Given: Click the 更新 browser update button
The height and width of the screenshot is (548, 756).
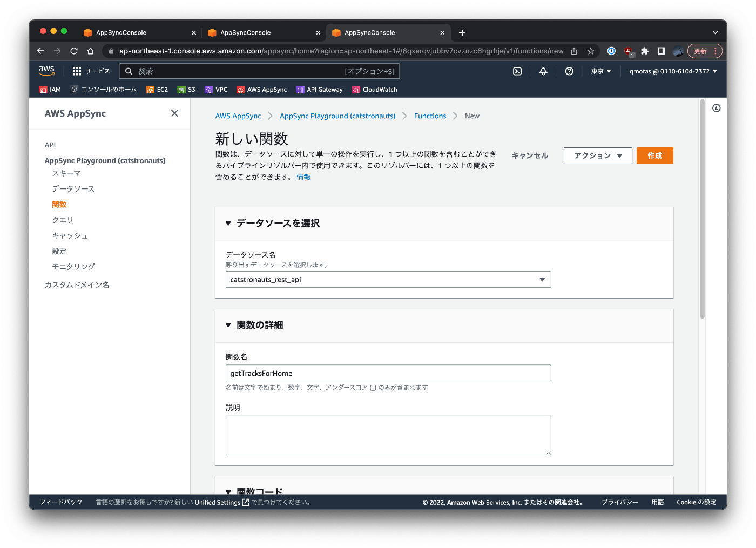Looking at the screenshot, I should click(x=705, y=51).
